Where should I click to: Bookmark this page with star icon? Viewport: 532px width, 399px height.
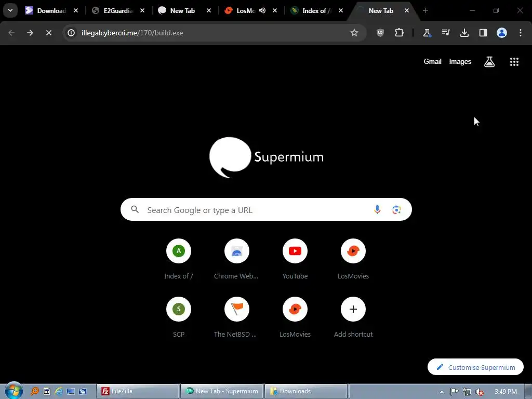click(354, 33)
